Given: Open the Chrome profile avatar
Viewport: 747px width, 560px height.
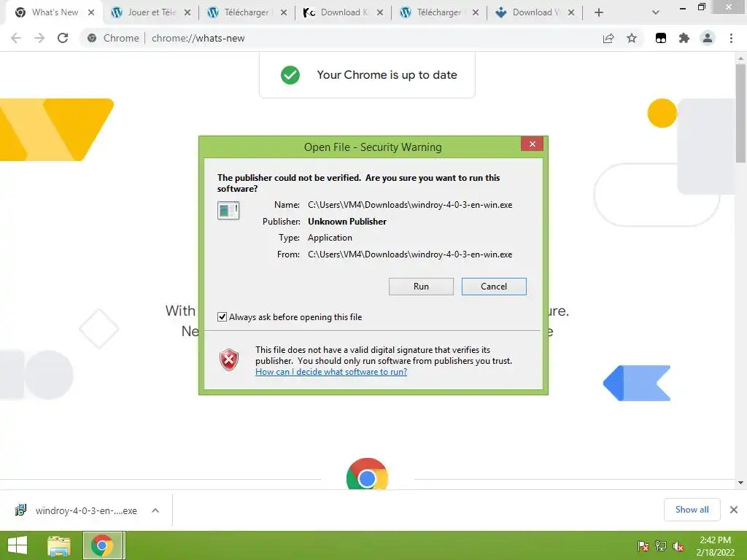Looking at the screenshot, I should 708,38.
